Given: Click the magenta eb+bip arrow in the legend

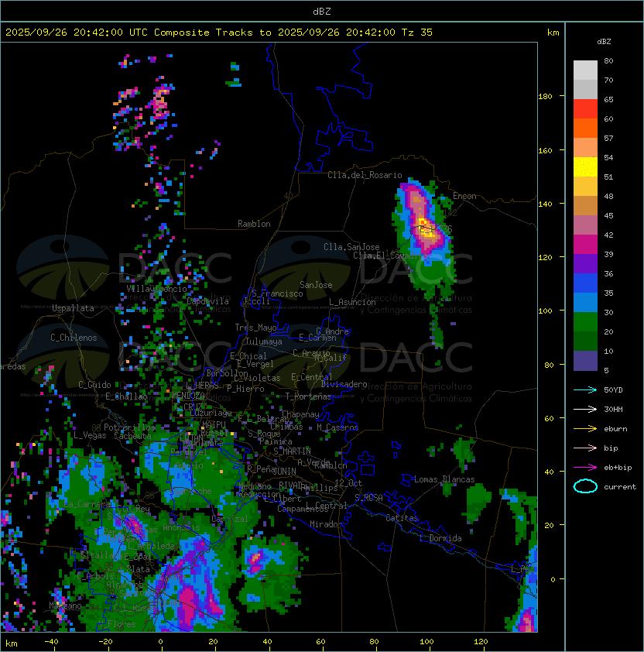Looking at the screenshot, I should coord(585,468).
